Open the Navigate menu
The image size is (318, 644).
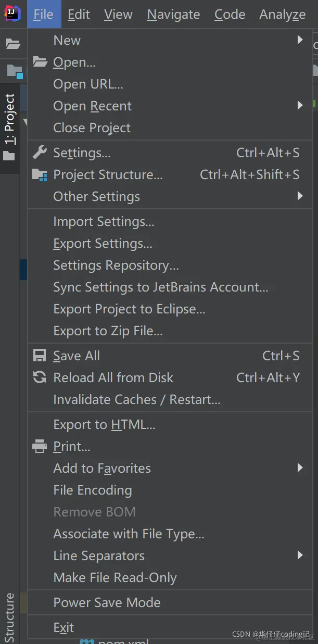[173, 15]
